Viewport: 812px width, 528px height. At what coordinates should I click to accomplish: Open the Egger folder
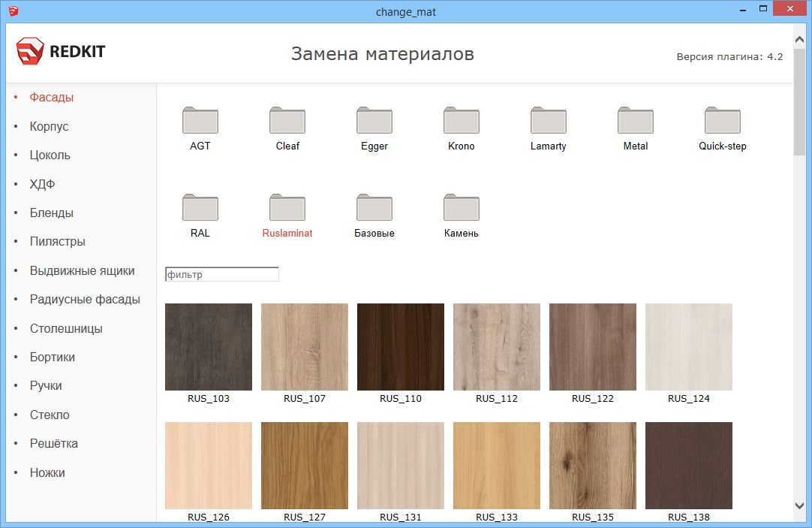click(374, 128)
